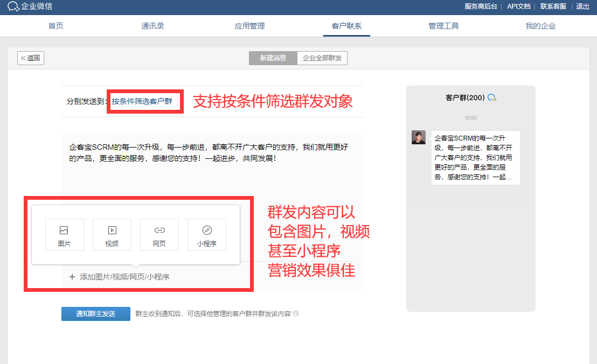Click the 返回 back button

click(x=31, y=58)
